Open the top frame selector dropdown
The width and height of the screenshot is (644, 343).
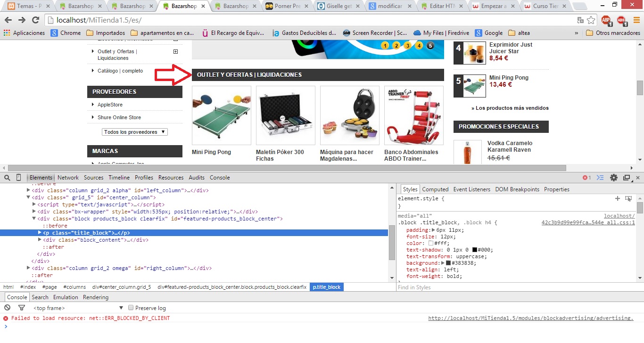(78, 308)
